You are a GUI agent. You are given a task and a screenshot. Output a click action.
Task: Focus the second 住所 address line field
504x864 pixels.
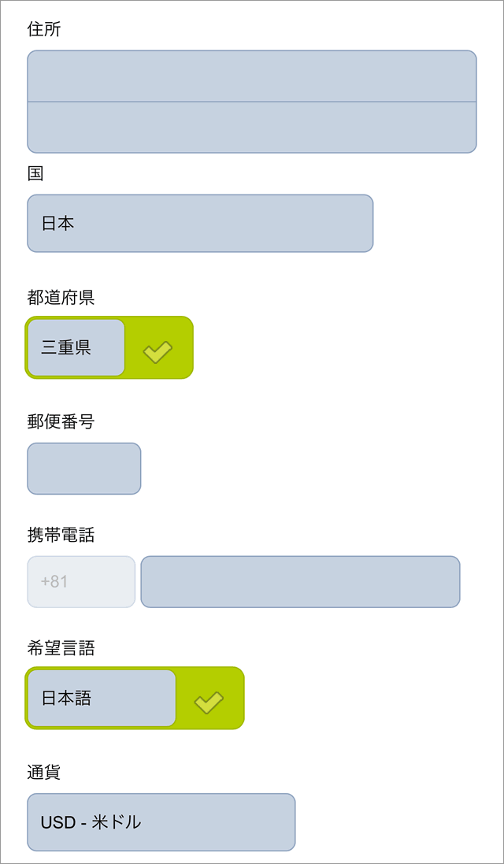(252, 128)
